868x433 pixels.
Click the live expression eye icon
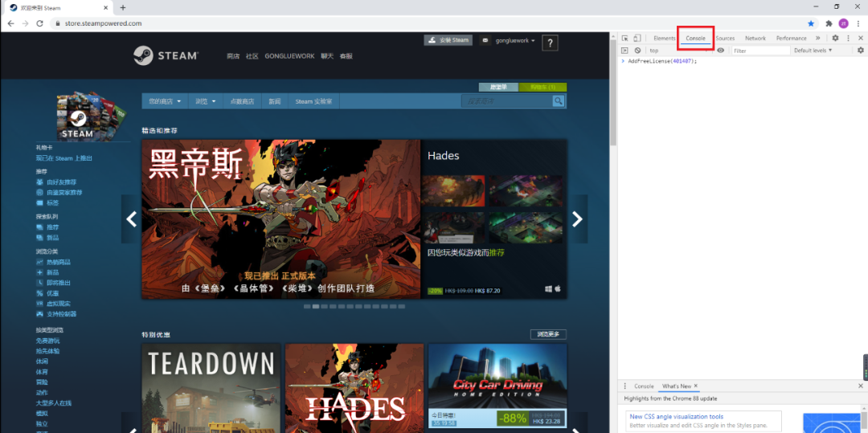tap(720, 51)
